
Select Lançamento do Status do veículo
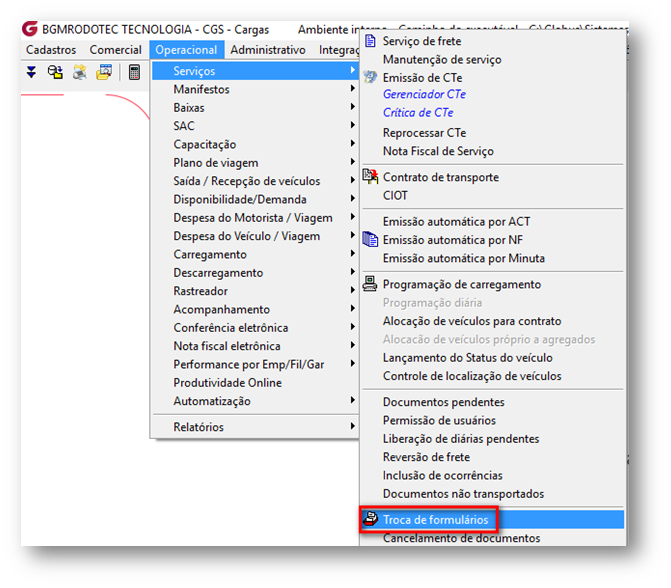point(468,358)
